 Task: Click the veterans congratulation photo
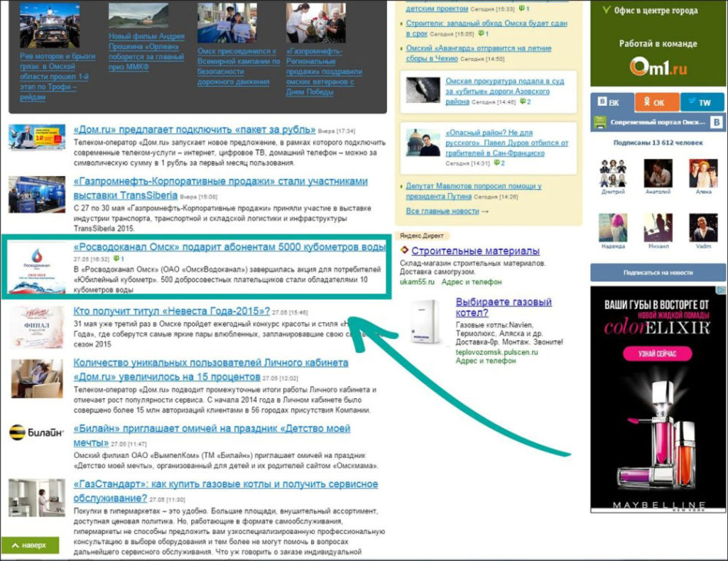(316, 23)
